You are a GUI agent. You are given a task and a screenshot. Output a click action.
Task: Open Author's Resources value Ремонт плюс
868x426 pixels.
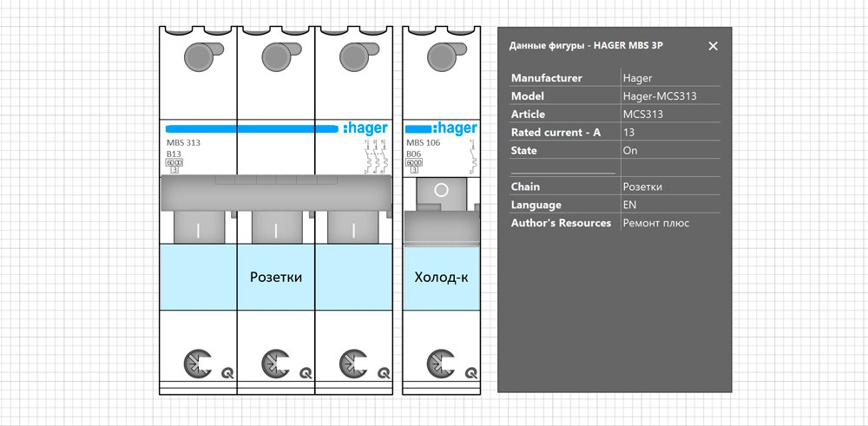pyautogui.click(x=656, y=223)
